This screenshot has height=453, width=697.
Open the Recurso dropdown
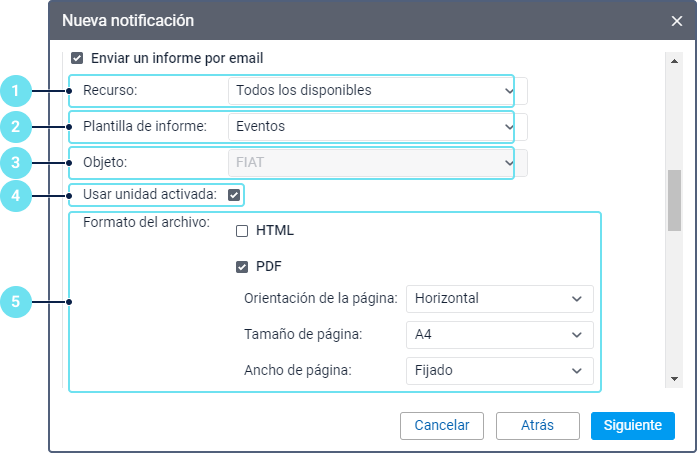pos(370,91)
